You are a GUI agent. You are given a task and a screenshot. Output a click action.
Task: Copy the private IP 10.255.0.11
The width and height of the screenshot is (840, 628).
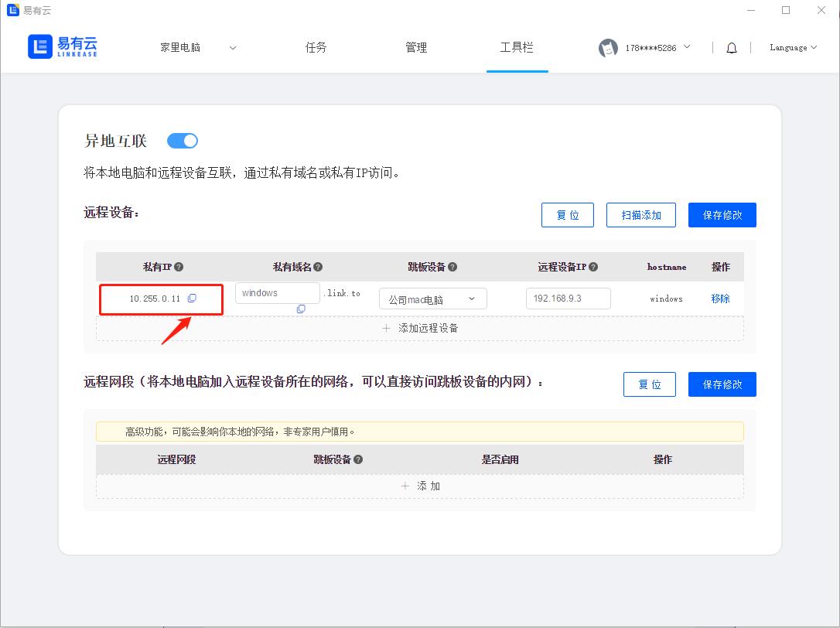pyautogui.click(x=192, y=298)
